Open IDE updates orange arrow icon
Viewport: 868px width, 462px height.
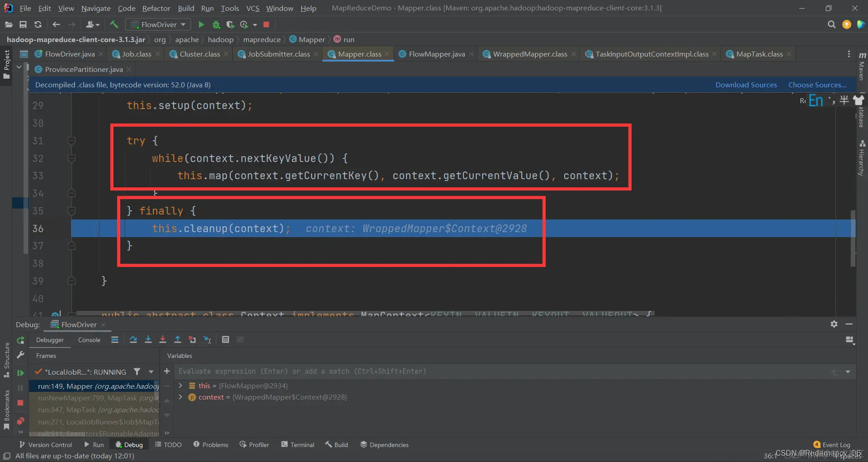click(847, 24)
